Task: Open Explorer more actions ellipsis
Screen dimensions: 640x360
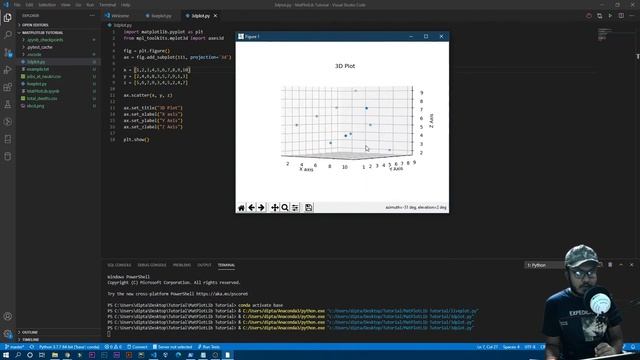Action: 92,16
